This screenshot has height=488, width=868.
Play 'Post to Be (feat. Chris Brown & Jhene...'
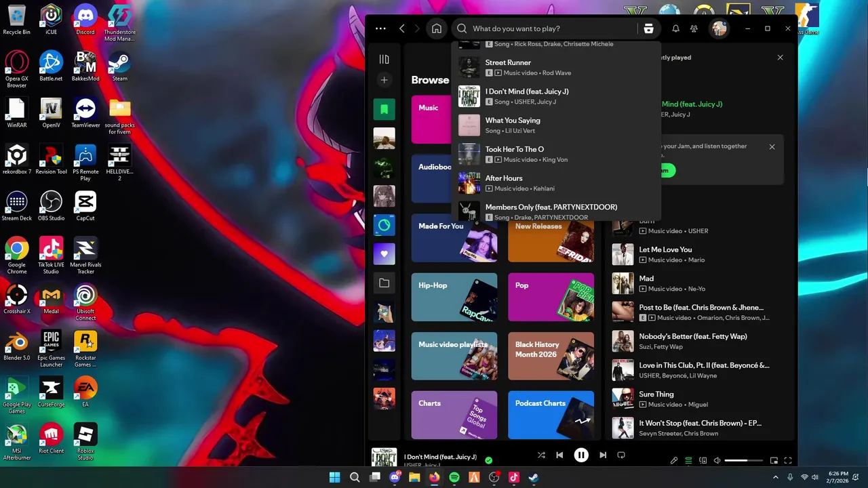[x=698, y=312]
